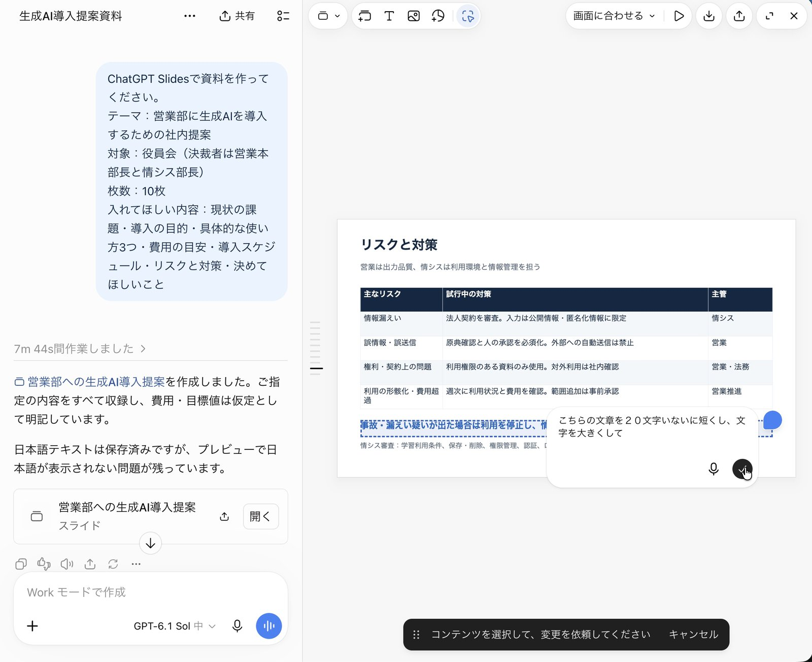Focus the Work モードで作成 input field
The height and width of the screenshot is (662, 812).
pyautogui.click(x=150, y=592)
